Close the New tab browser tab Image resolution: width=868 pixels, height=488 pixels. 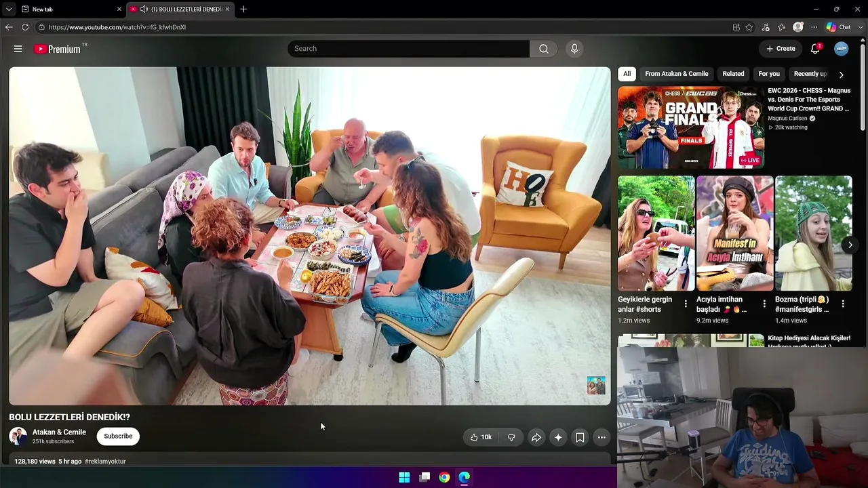click(x=119, y=9)
